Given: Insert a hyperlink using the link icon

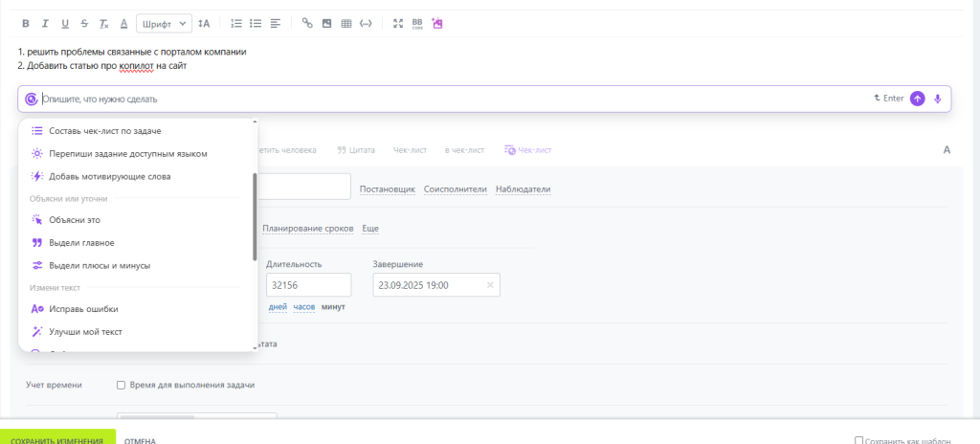Looking at the screenshot, I should pyautogui.click(x=307, y=23).
